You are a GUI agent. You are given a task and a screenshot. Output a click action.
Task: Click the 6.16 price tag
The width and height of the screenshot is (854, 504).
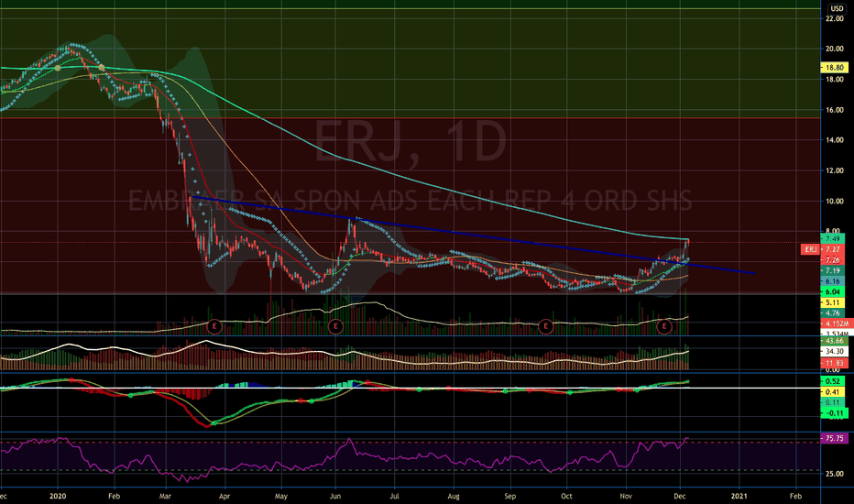pos(833,281)
